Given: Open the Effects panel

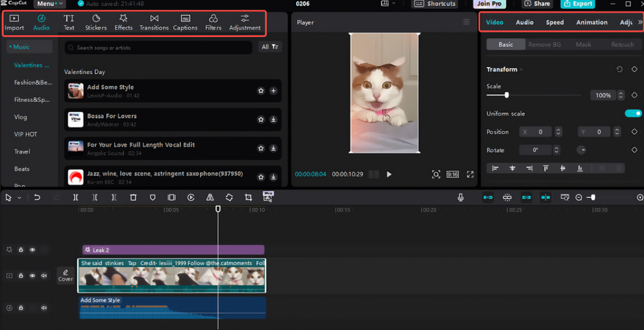Looking at the screenshot, I should pos(123,22).
